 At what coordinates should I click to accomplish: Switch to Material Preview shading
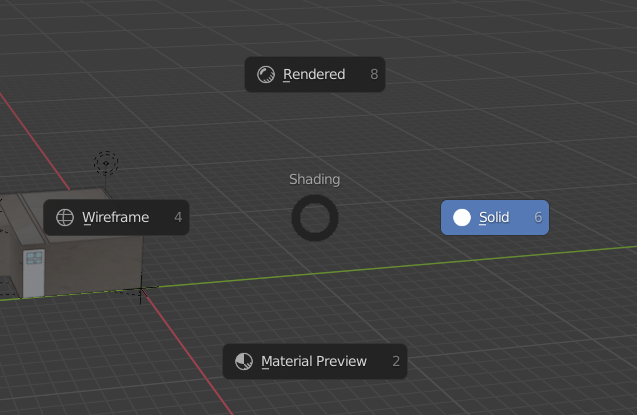point(315,361)
